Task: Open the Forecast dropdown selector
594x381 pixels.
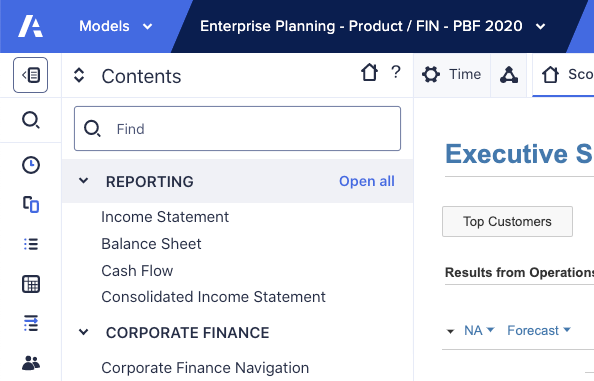Action: [539, 330]
